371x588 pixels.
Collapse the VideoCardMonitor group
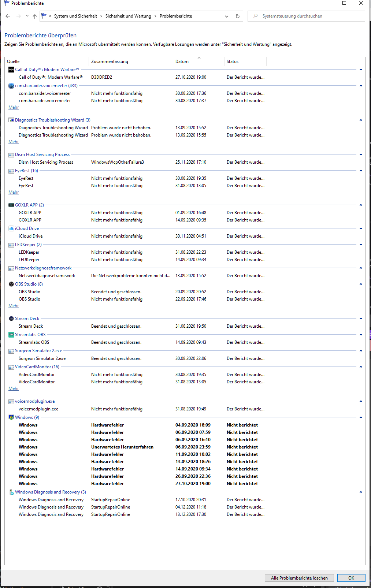point(361,367)
